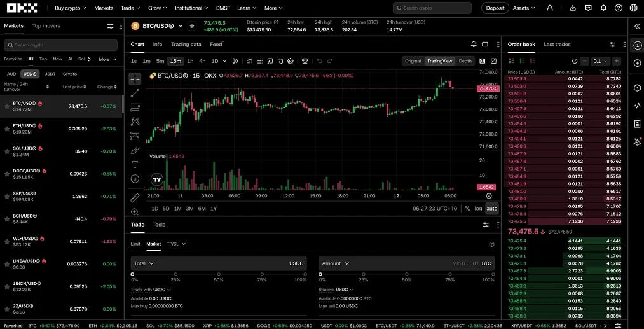Switch to the Last trades tab

557,44
